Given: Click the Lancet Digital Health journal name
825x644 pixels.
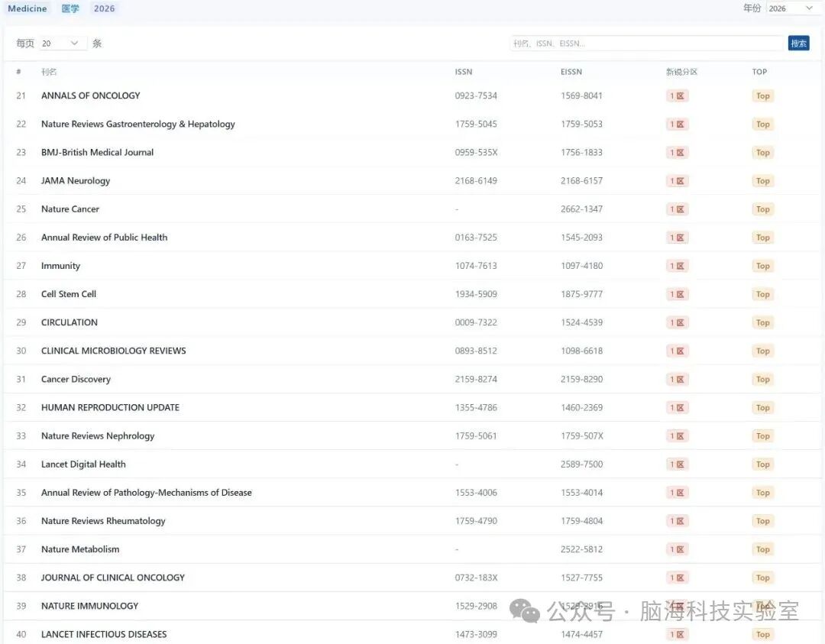Looking at the screenshot, I should pos(83,464).
